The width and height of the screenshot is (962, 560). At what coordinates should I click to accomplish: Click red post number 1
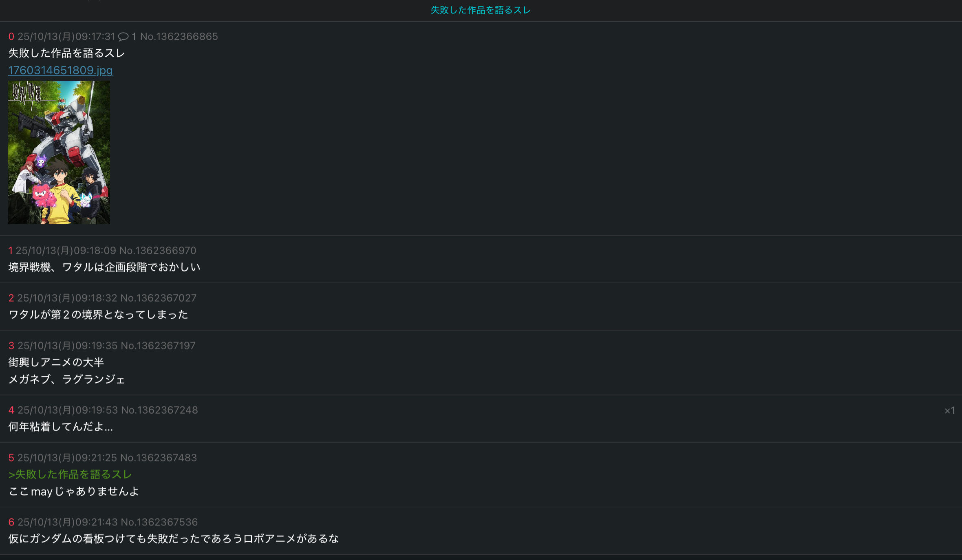[x=10, y=250]
